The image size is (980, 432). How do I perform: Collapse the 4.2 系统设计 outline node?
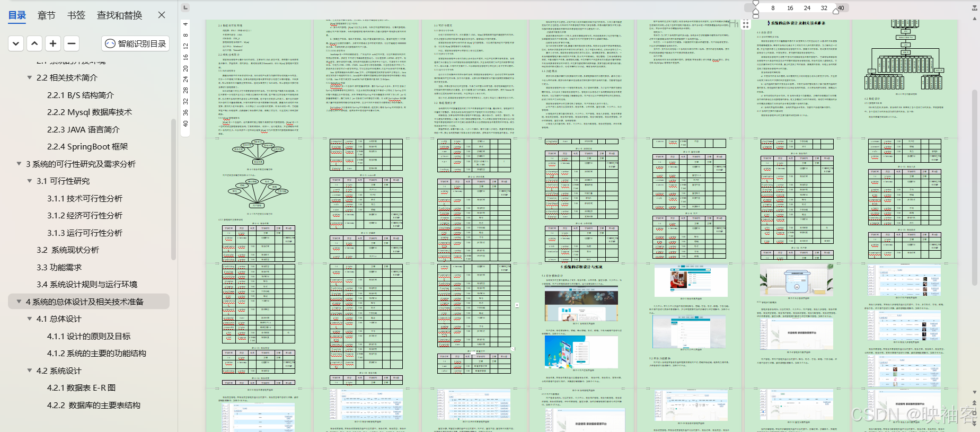click(x=30, y=371)
